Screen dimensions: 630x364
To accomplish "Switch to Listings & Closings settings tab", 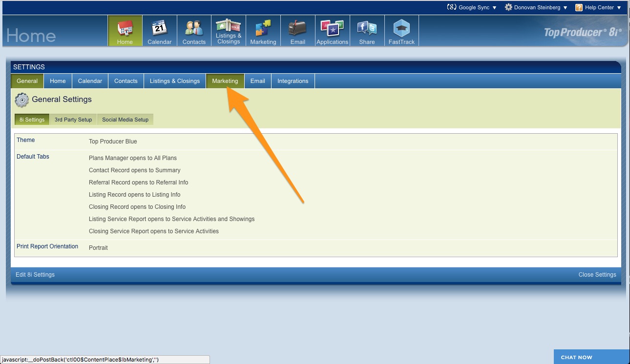I will tap(175, 81).
